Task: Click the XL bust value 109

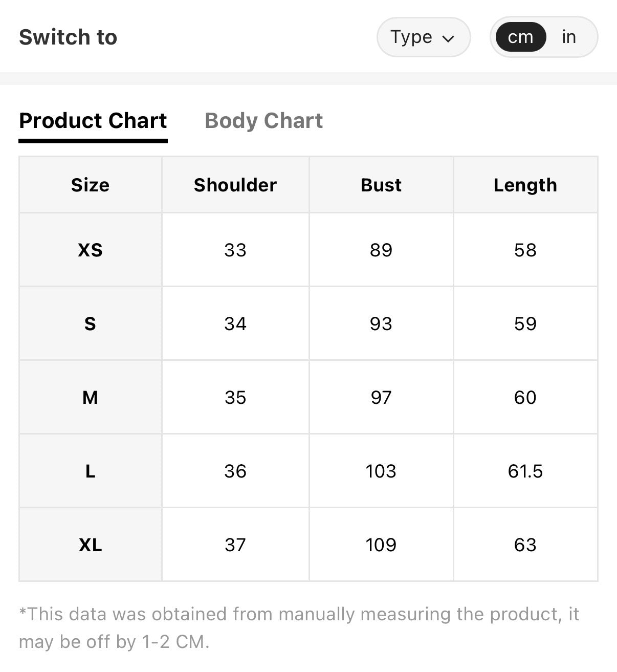Action: tap(381, 545)
